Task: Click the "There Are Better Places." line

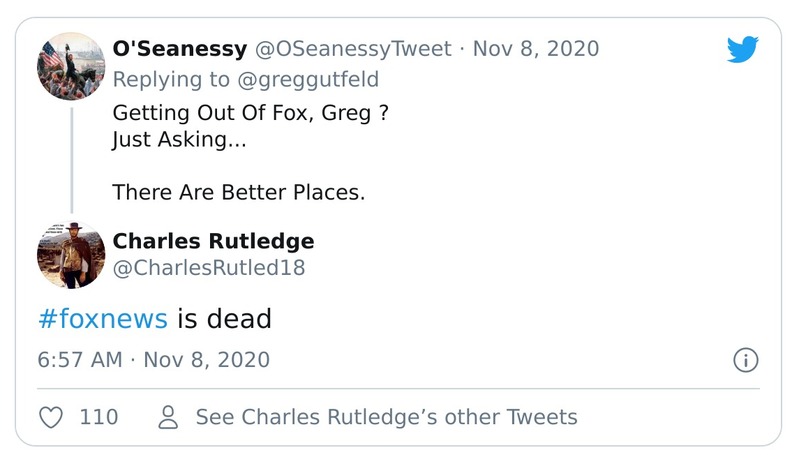Action: pos(238,192)
